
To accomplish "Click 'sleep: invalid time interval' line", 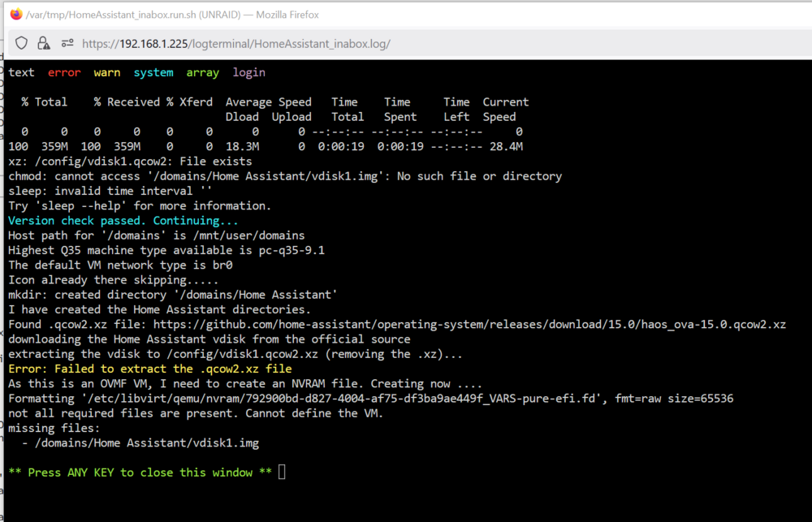I will click(110, 191).
